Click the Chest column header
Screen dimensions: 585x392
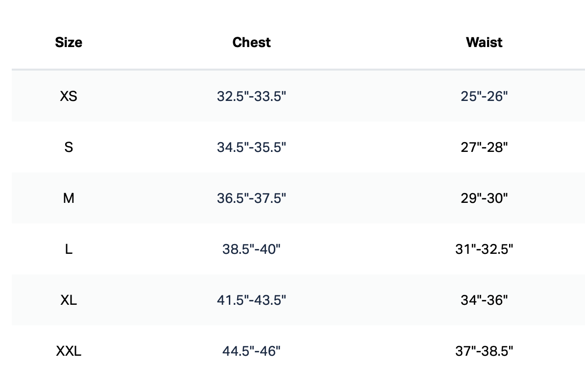251,43
